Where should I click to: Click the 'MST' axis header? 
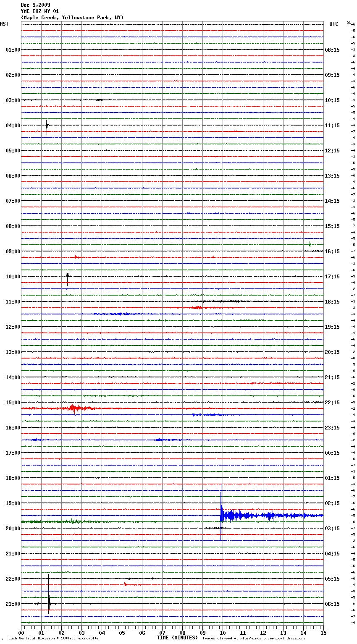4,24
